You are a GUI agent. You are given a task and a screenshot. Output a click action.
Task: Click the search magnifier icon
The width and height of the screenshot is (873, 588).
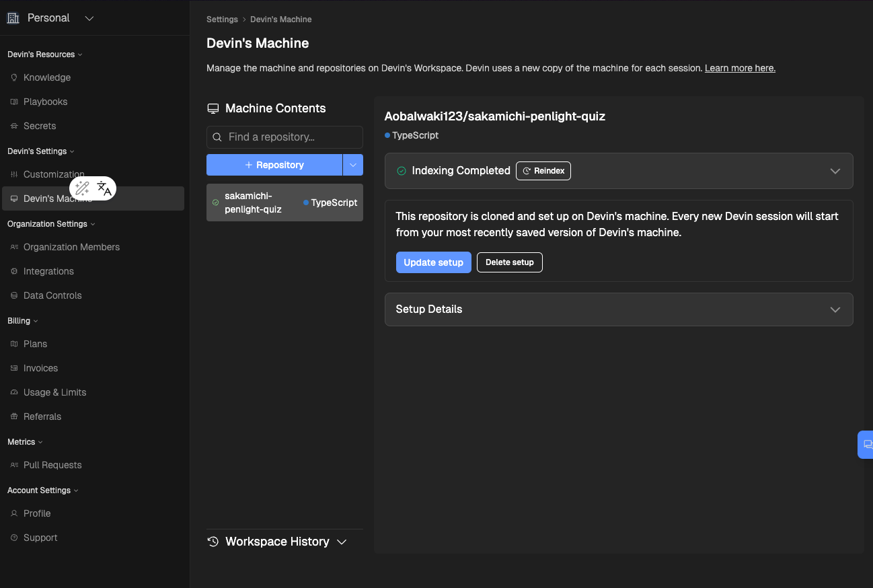point(217,137)
